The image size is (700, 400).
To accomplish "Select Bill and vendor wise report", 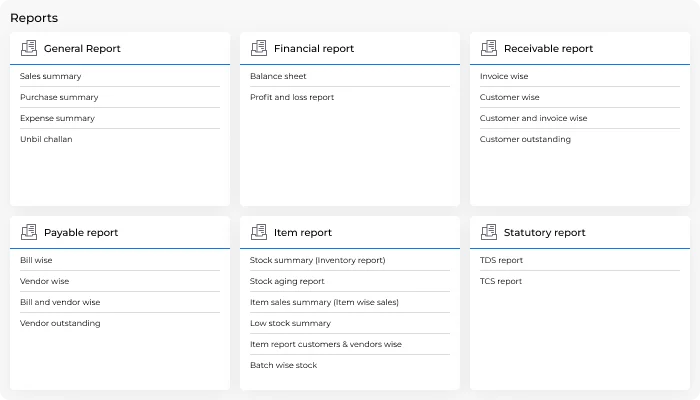I will tap(60, 302).
